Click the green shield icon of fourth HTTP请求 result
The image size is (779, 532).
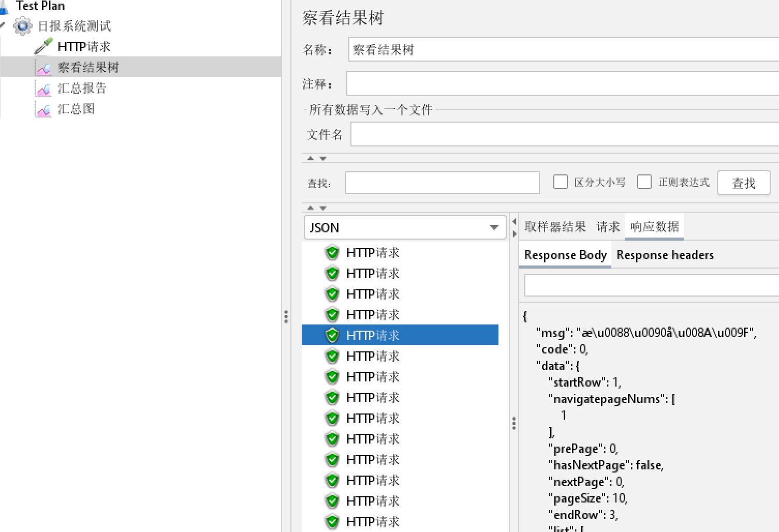(x=332, y=315)
